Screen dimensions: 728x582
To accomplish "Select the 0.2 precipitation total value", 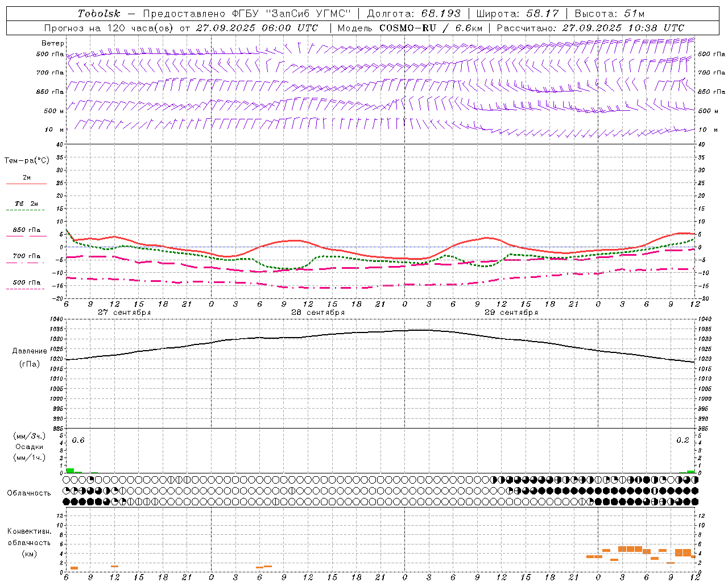I will pyautogui.click(x=682, y=440).
